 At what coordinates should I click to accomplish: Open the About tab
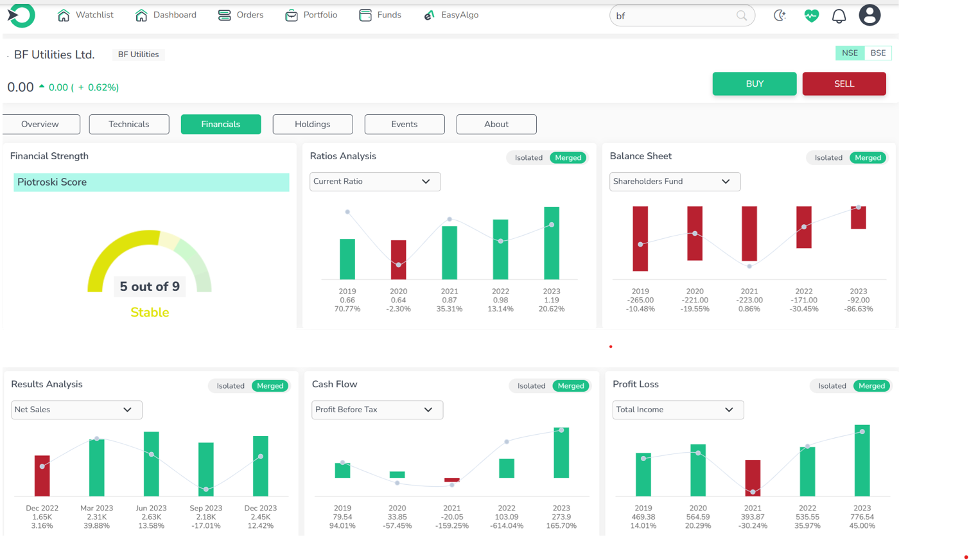pyautogui.click(x=496, y=125)
